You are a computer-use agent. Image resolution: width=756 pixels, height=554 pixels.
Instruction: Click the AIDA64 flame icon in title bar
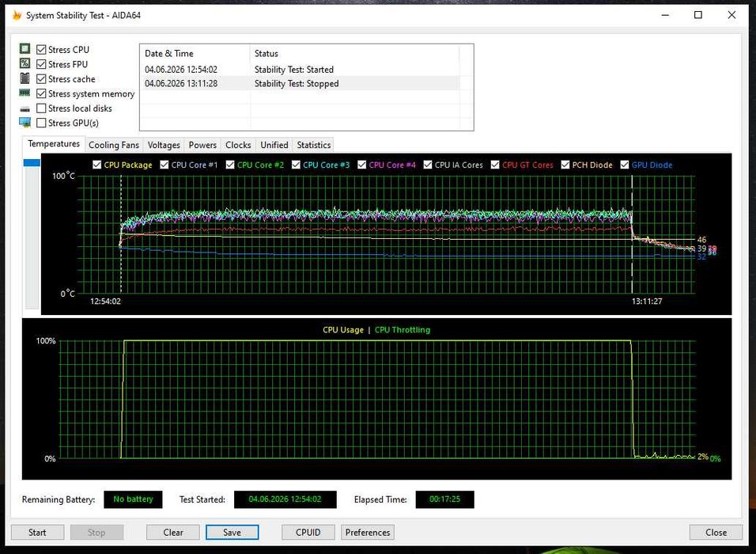pos(17,16)
